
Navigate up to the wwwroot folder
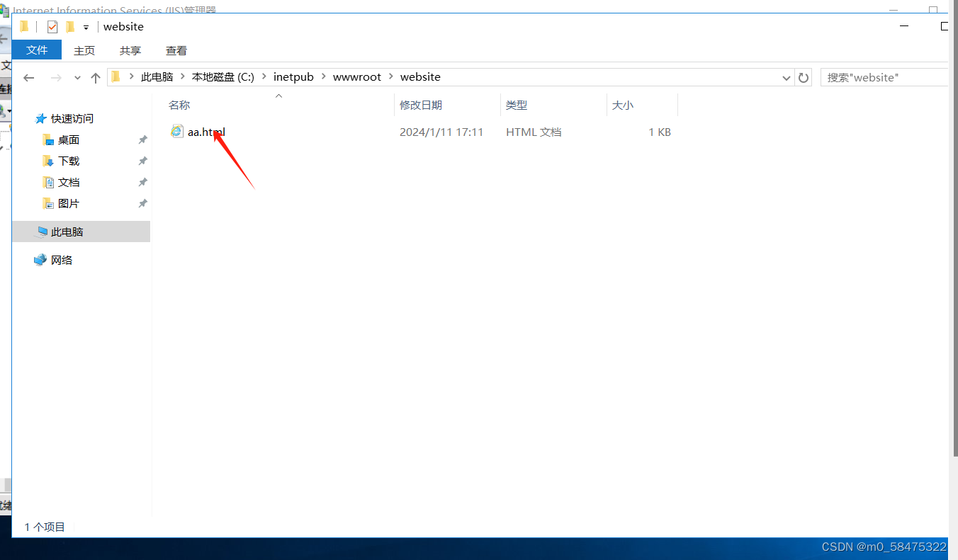[x=96, y=77]
